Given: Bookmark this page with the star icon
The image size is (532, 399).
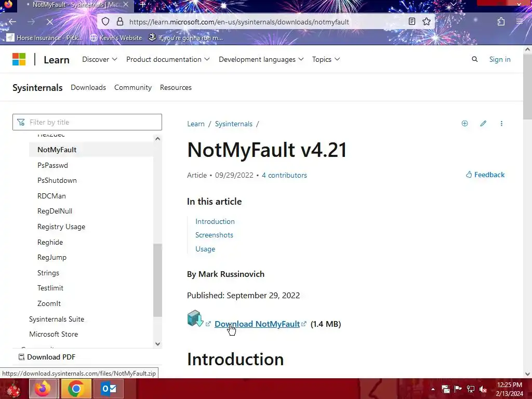Looking at the screenshot, I should tap(427, 22).
